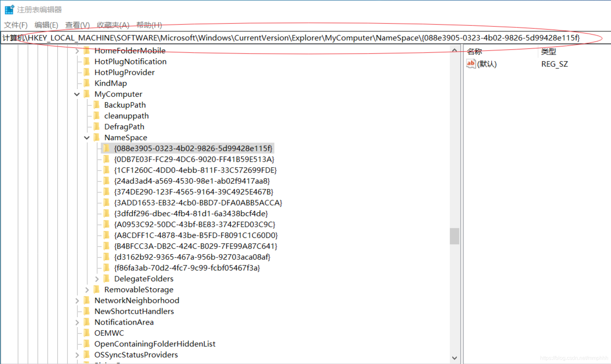The height and width of the screenshot is (364, 611).
Task: Click folder icon of {A0953C92-50DC-43bf-BE83-3742FED03C9C}
Action: [x=106, y=224]
